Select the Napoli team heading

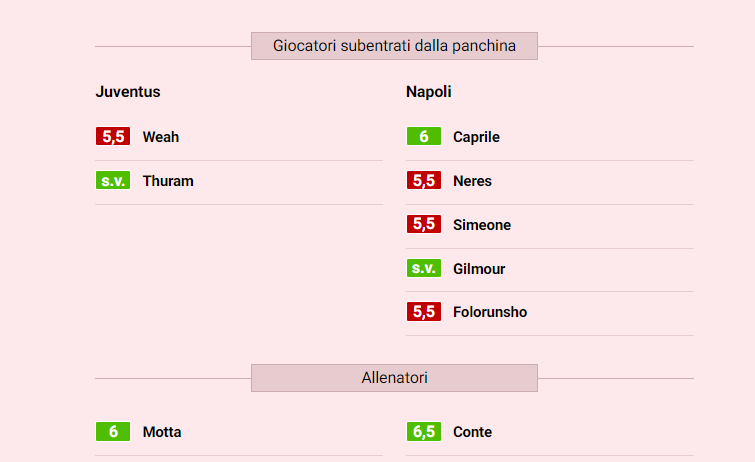click(x=429, y=92)
